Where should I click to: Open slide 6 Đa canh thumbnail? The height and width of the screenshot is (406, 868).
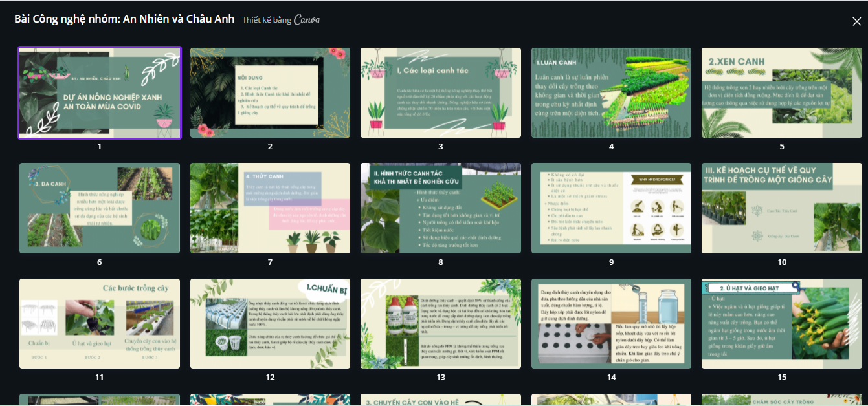[x=100, y=208]
